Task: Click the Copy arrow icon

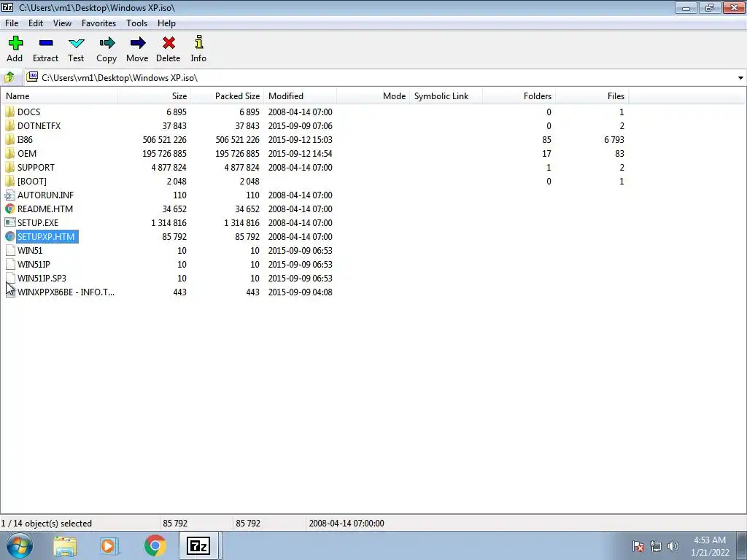Action: [107, 43]
